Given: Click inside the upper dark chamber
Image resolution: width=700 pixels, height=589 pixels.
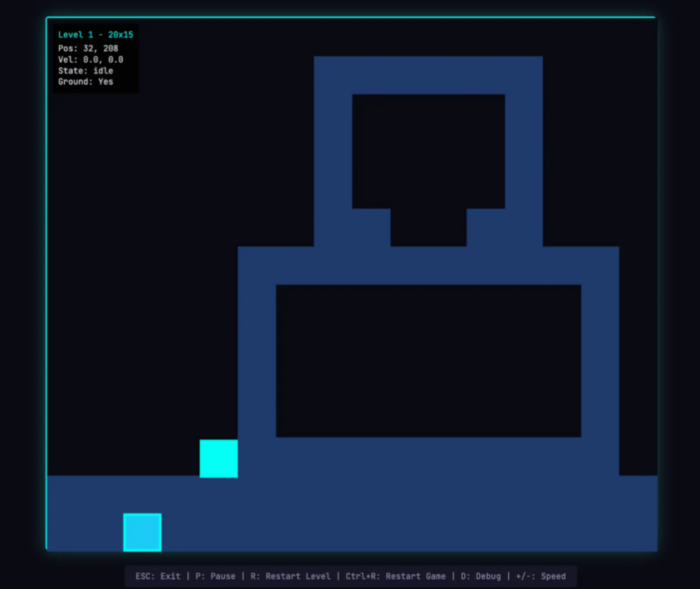Looking at the screenshot, I should [428, 151].
